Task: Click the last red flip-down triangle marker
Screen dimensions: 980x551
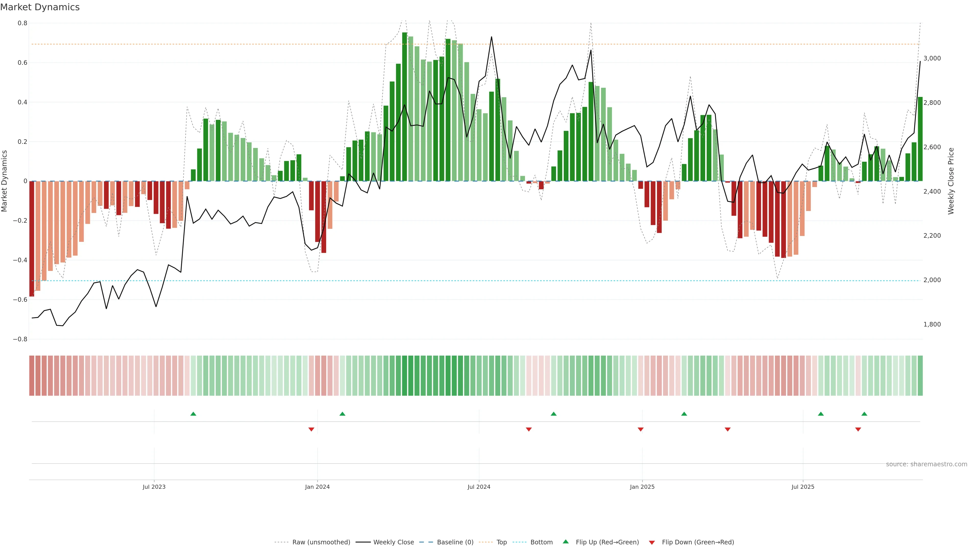Action: [x=858, y=429]
